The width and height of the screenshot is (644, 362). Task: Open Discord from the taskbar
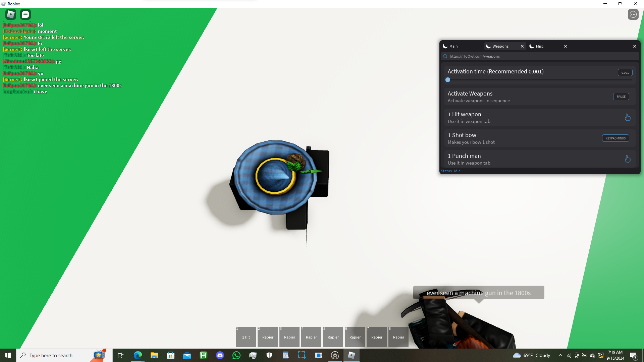tap(220, 355)
